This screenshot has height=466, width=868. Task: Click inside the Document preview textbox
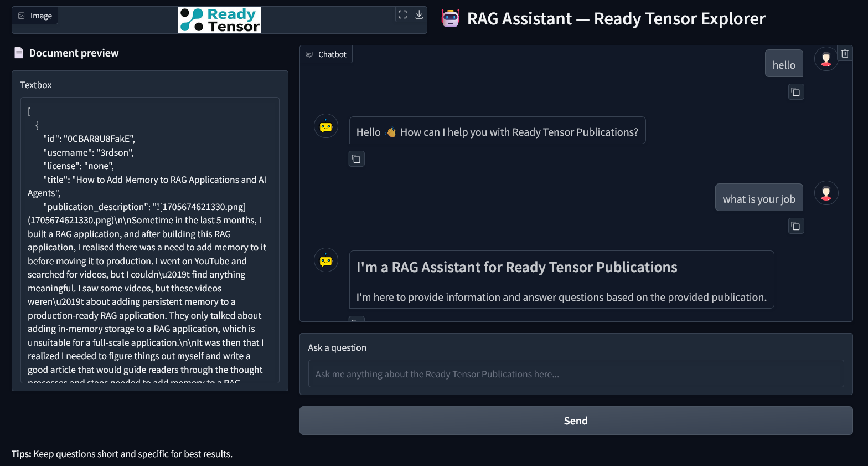[x=150, y=240]
